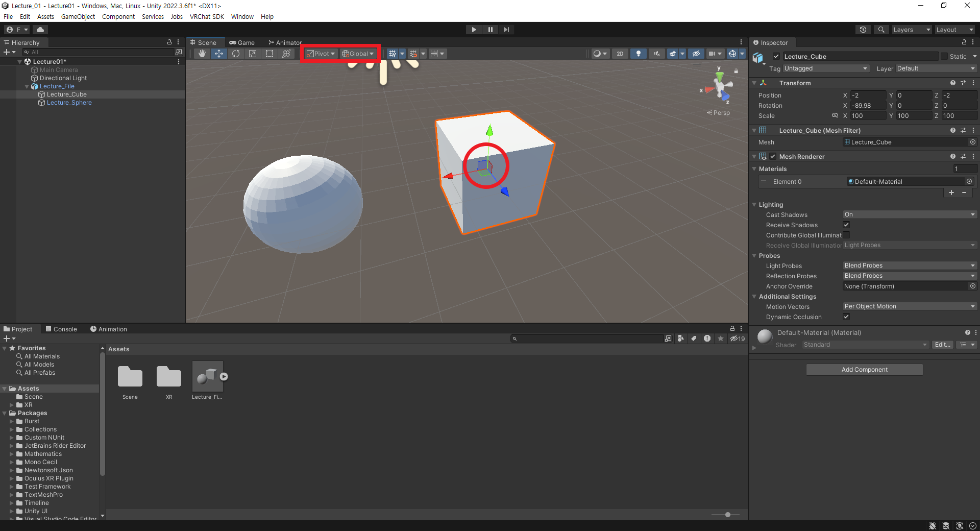Toggle Lecture_Cube active checkbox

click(x=776, y=56)
